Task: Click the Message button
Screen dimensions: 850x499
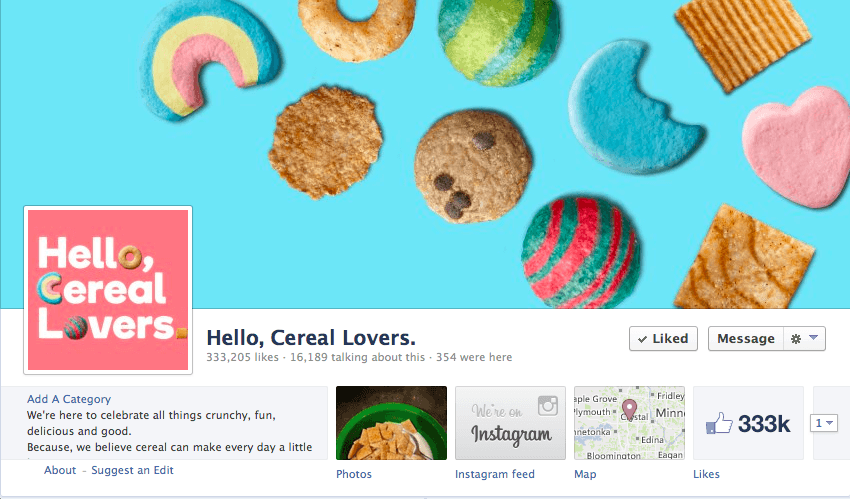Action: point(745,339)
